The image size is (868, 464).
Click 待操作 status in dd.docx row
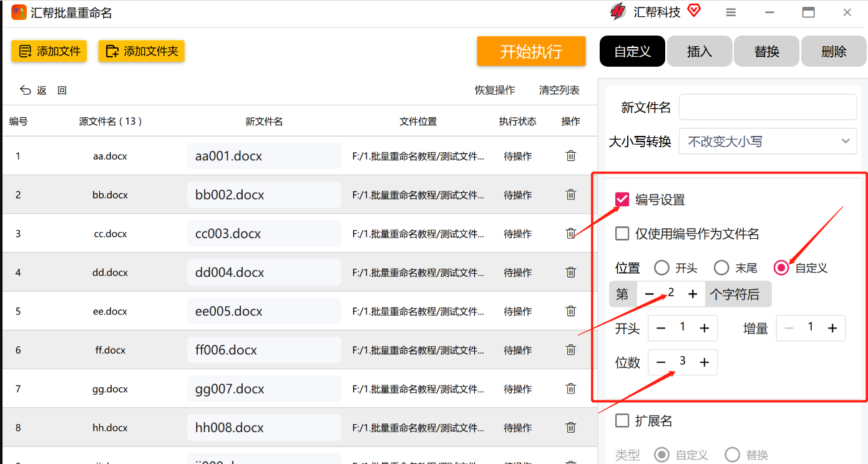pyautogui.click(x=518, y=273)
